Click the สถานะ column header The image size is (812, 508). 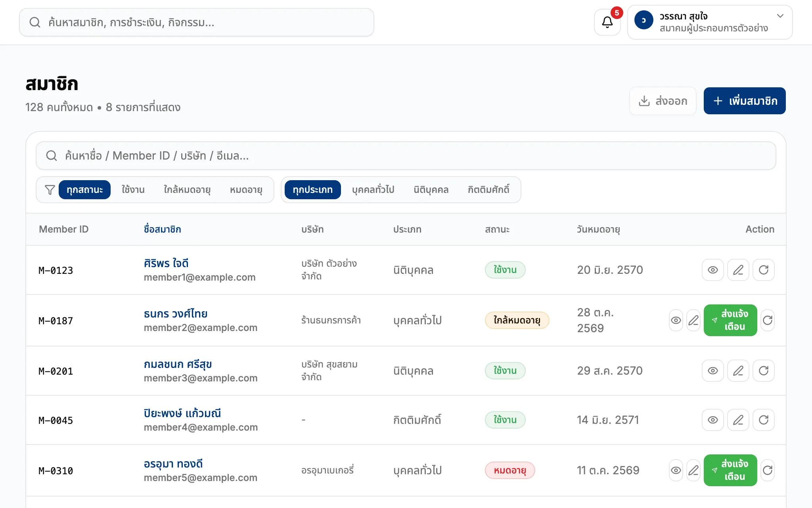tap(497, 229)
